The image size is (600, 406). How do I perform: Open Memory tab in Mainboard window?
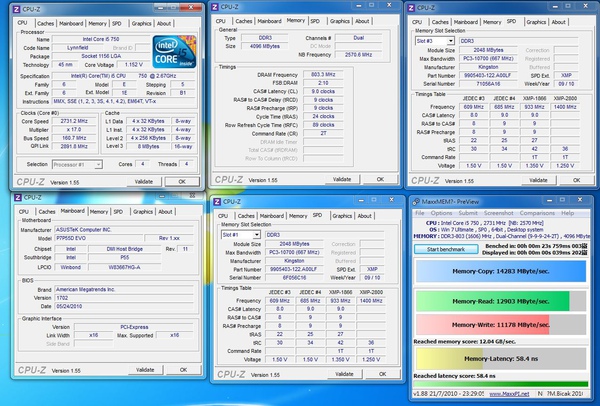pos(99,212)
